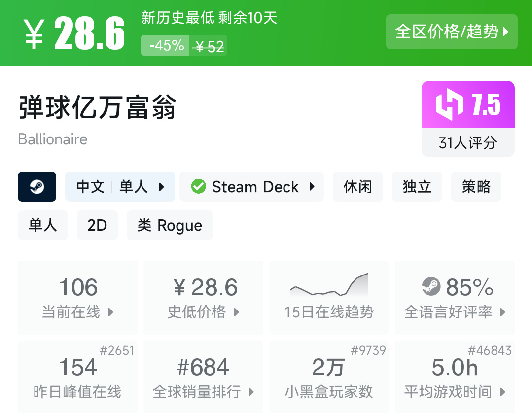Open 平均游戏时间 average playtime arrow
Viewport: 532px width, 413px height.
[503, 392]
